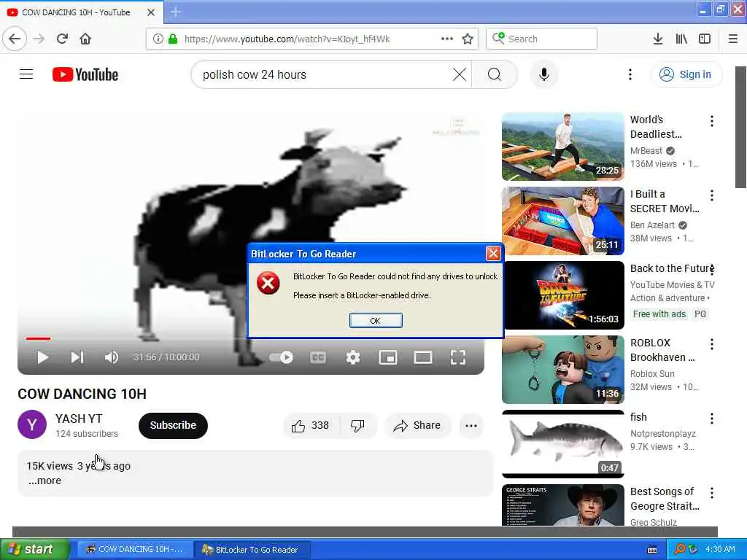The width and height of the screenshot is (747, 560).
Task: Run the YouTube search magnifier button
Action: (x=495, y=74)
